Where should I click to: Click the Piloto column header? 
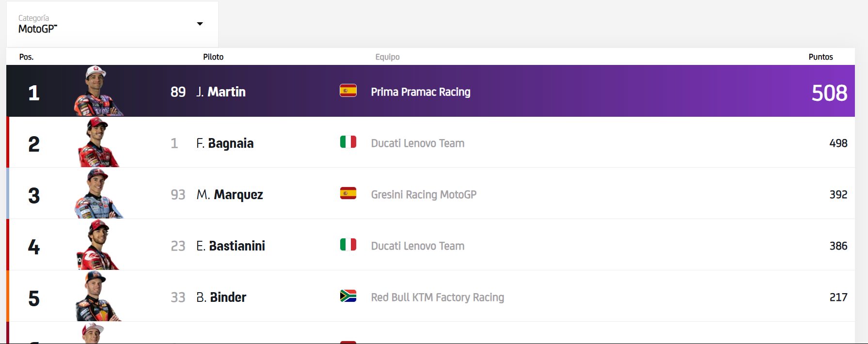click(213, 57)
